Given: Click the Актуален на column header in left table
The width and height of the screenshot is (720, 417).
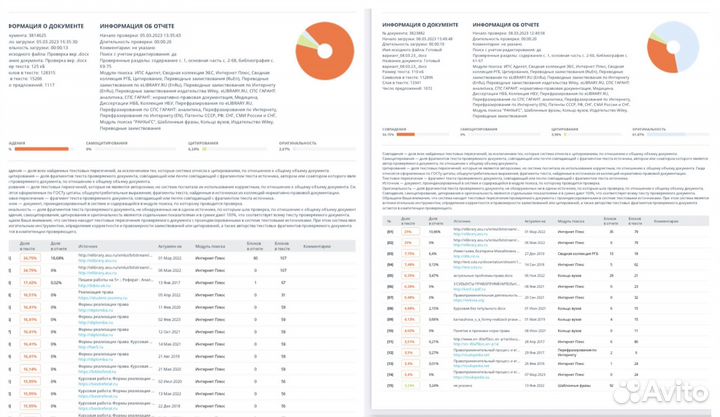Looking at the screenshot, I should (x=169, y=244).
